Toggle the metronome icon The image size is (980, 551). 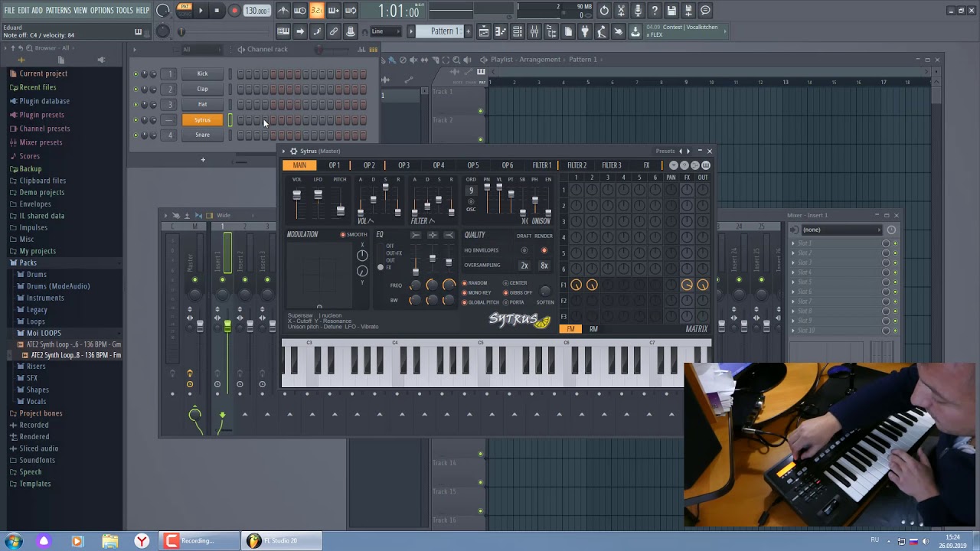coord(283,11)
